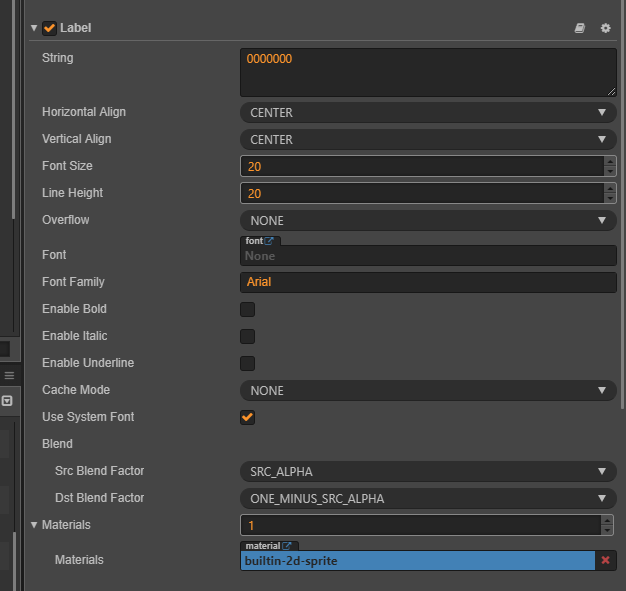Increase Font Size with up arrow
626x591 pixels.
coord(610,161)
